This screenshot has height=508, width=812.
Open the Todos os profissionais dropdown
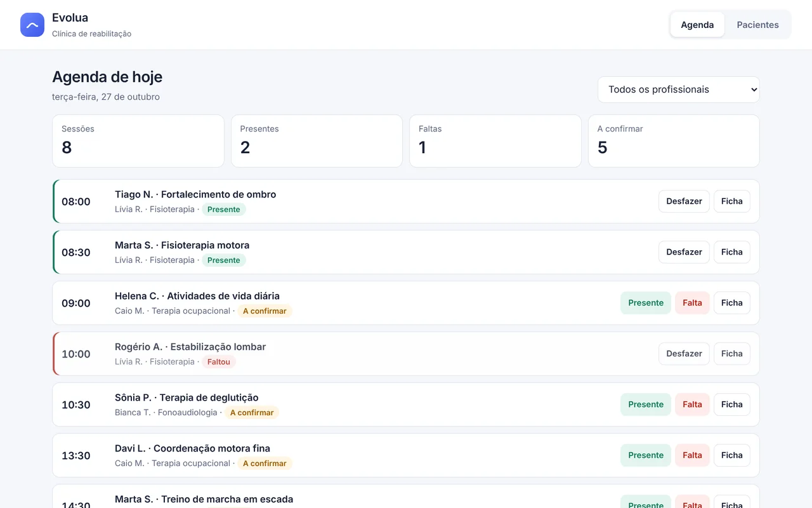tap(678, 90)
